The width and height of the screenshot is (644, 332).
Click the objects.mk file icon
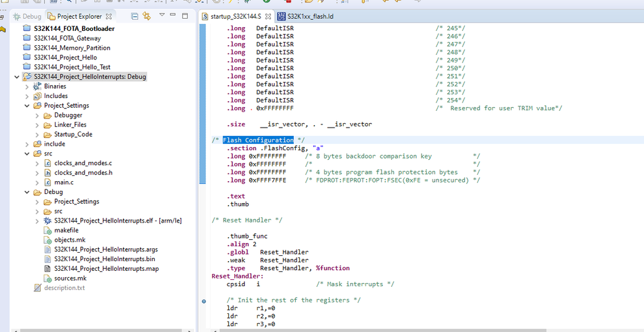[x=47, y=240]
